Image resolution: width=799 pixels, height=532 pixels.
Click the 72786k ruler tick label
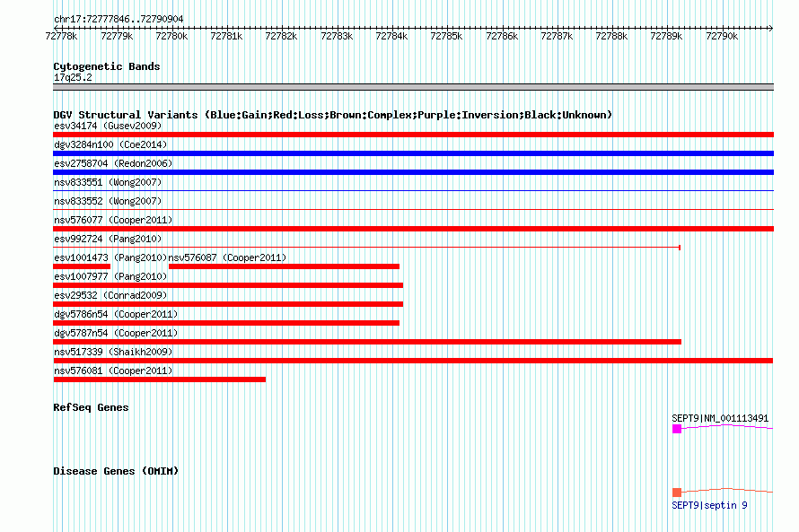(502, 36)
